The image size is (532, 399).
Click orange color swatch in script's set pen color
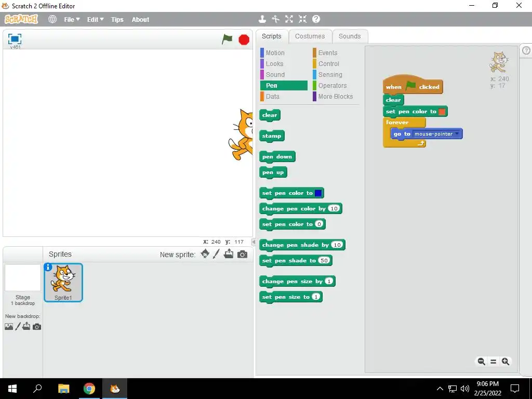(x=442, y=111)
